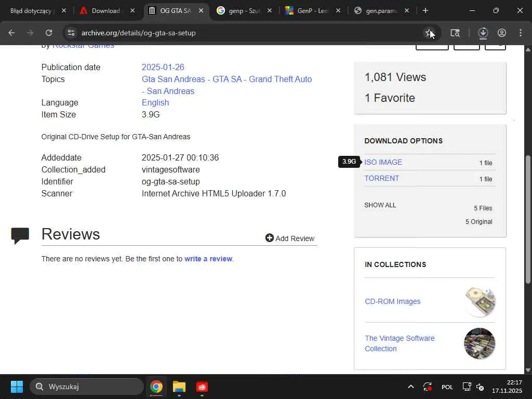Open the CD-ROM Images thumbnail
532x399 pixels.
[x=480, y=302]
